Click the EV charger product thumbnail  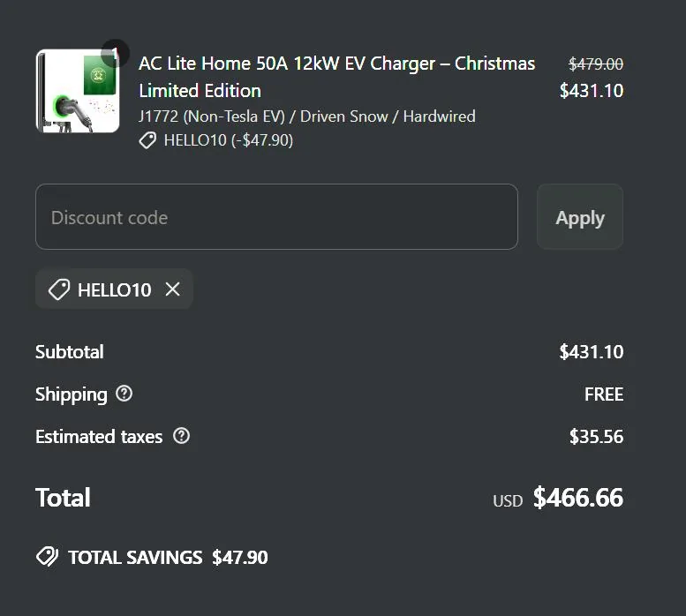tap(77, 92)
